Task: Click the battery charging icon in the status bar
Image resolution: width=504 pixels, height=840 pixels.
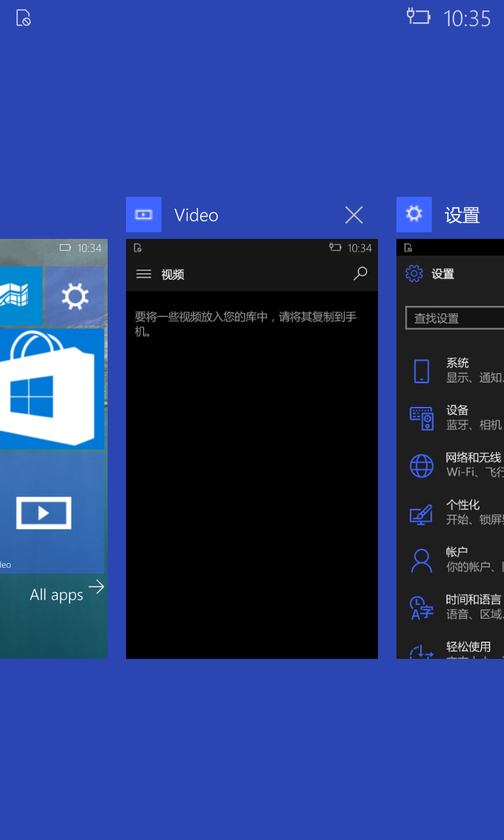Action: pos(418,16)
